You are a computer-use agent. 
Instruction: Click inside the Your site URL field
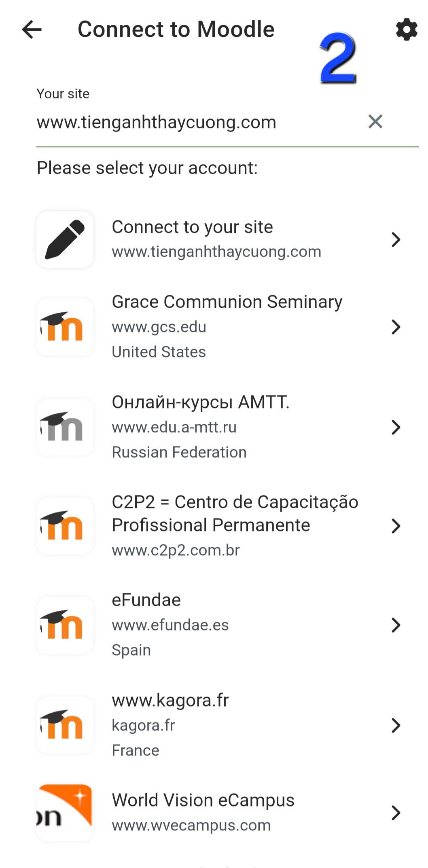[194, 122]
